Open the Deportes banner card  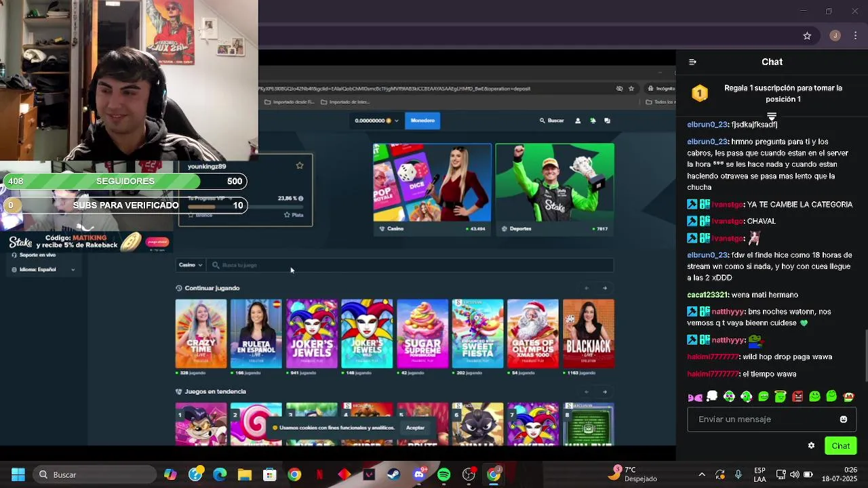pos(555,189)
